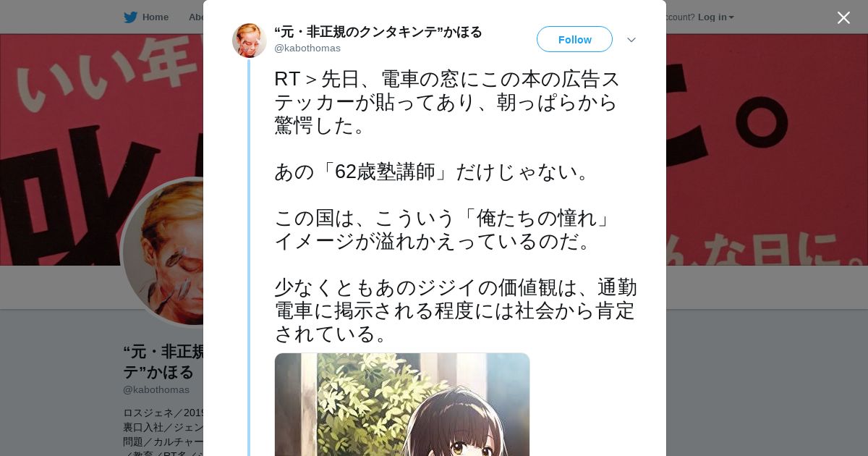This screenshot has height=456, width=868.
Task: Open the tweet options chevron menu
Action: [631, 40]
